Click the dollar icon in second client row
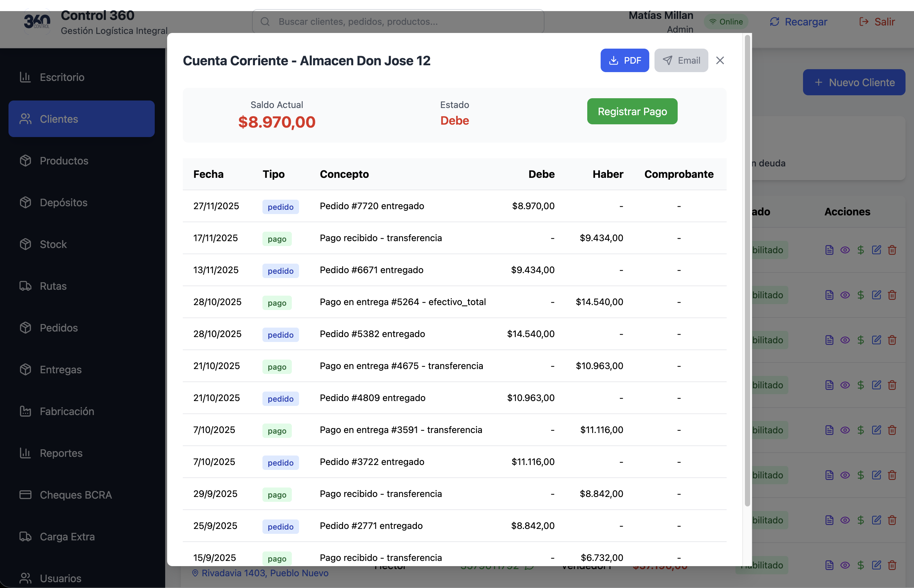Image resolution: width=914 pixels, height=588 pixels. point(860,295)
